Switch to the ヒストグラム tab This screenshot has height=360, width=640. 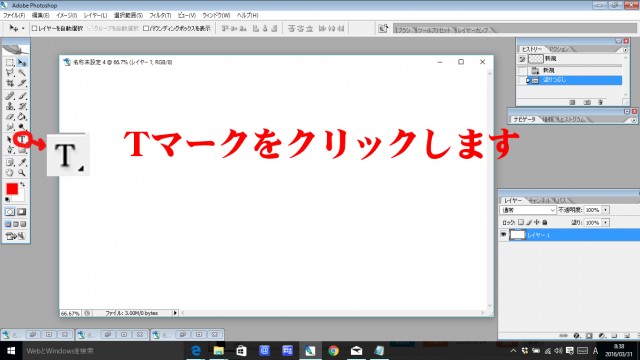click(572, 120)
